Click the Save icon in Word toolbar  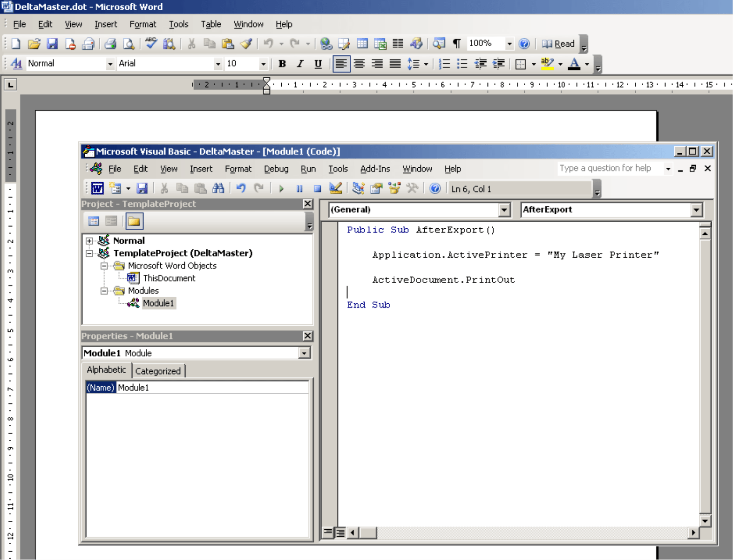click(52, 44)
